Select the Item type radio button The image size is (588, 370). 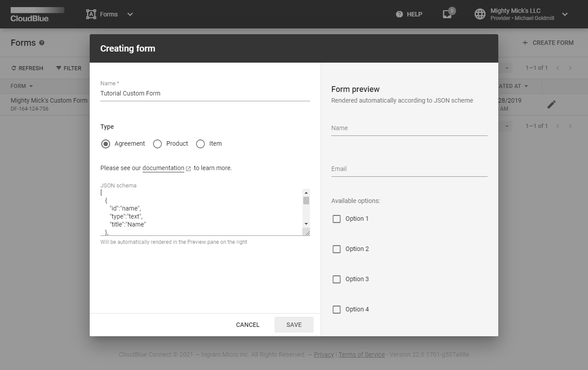click(x=200, y=144)
